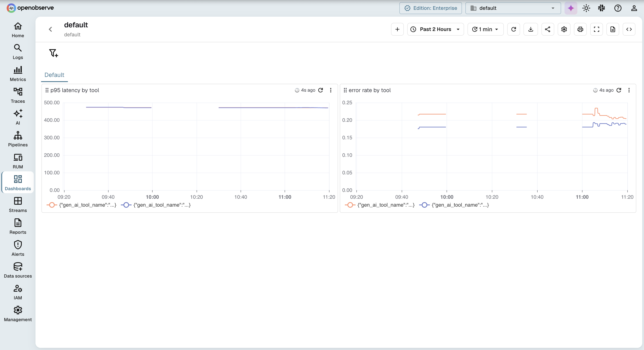The width and height of the screenshot is (644, 350).
Task: Open Logs in the sidebar
Action: point(18,52)
